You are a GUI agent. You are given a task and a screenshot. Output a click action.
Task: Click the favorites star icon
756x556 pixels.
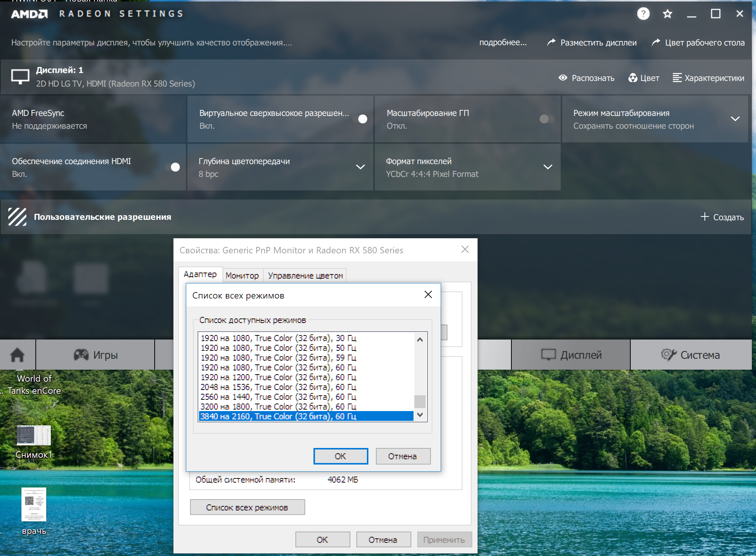coord(667,14)
